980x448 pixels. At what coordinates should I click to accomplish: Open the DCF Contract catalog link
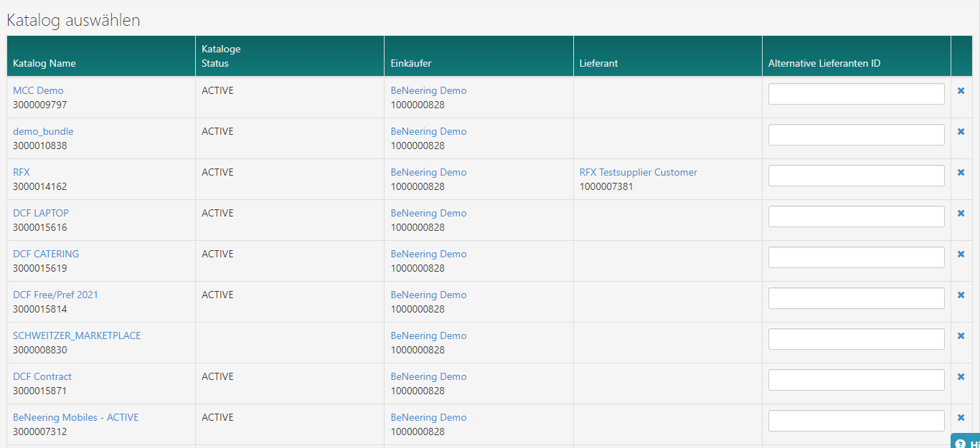click(x=42, y=377)
